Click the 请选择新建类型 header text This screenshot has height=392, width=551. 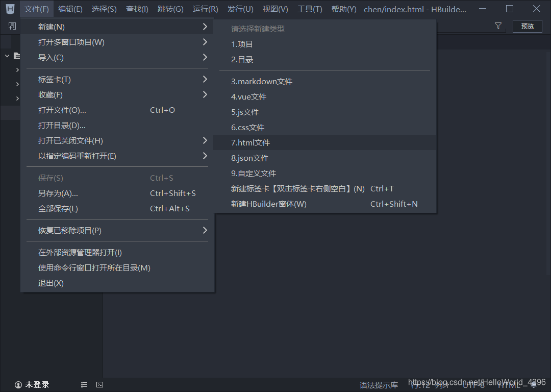tap(258, 29)
